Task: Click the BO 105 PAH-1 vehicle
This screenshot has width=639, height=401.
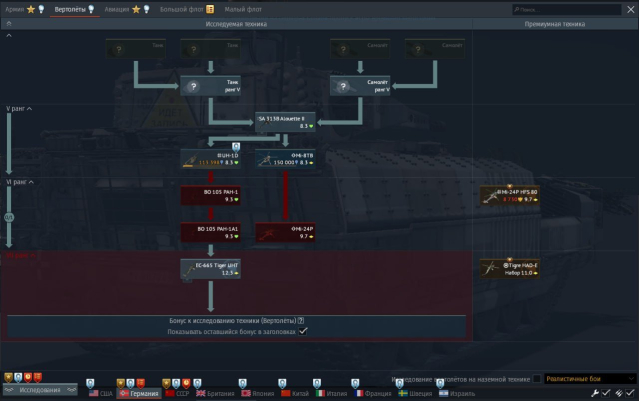Action: coord(210,194)
